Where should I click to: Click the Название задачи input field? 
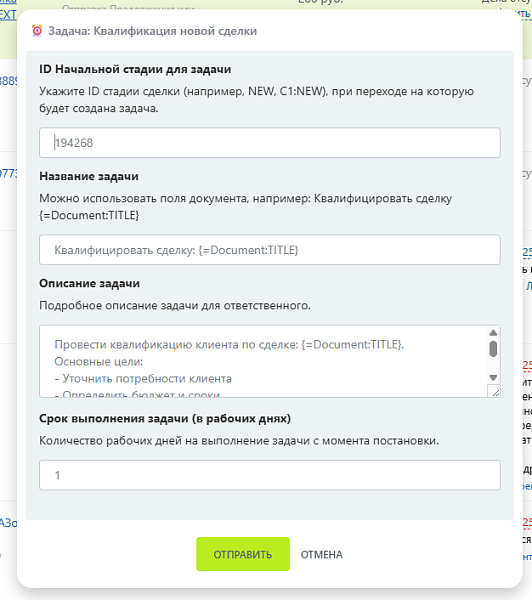[x=269, y=250]
